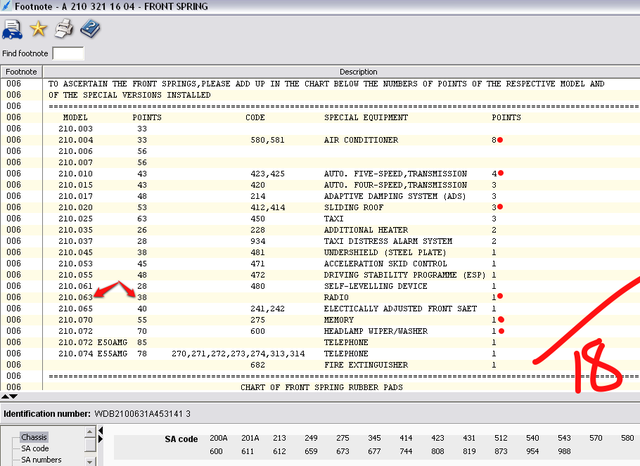Click the code 580,581 cell
The image size is (640, 466).
tap(268, 140)
